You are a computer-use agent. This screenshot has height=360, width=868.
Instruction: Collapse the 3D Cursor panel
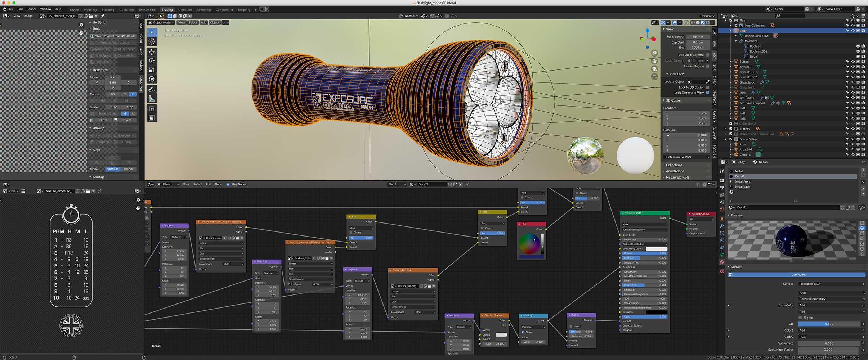pyautogui.click(x=664, y=100)
